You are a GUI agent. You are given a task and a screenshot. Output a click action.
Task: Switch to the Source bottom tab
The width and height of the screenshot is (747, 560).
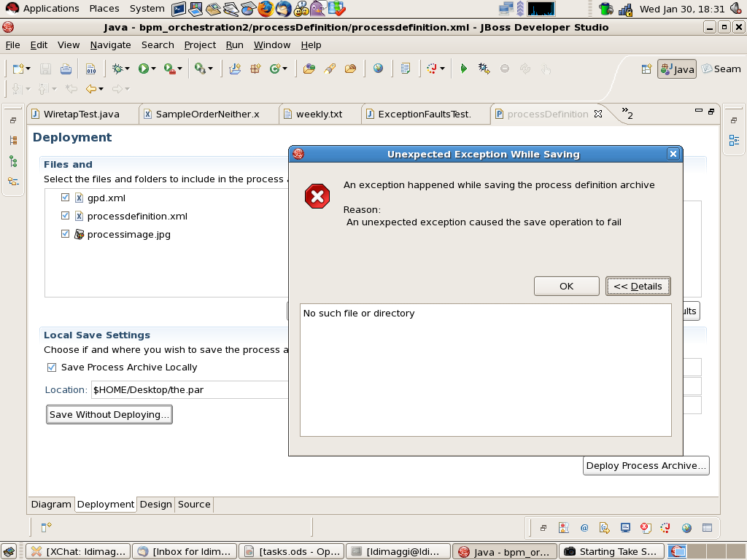pyautogui.click(x=194, y=505)
